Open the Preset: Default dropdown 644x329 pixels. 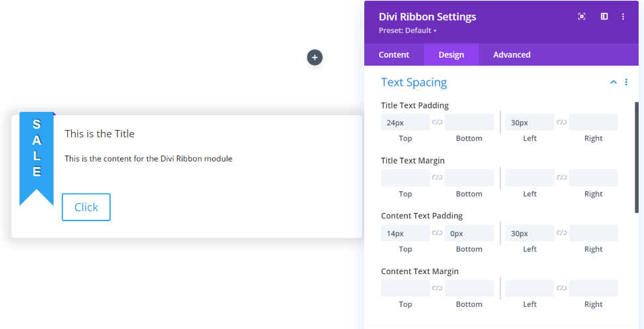(408, 31)
